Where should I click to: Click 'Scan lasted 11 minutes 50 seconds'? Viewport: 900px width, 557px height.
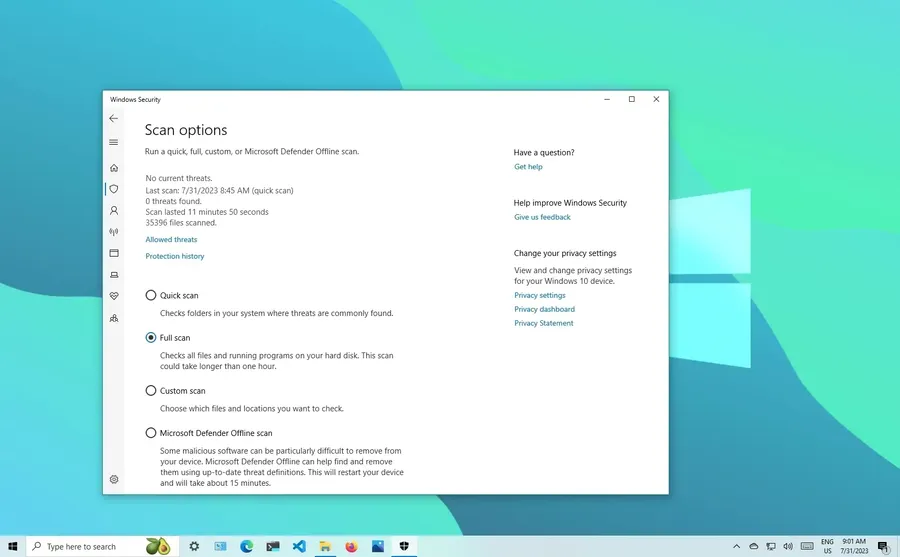tap(207, 212)
